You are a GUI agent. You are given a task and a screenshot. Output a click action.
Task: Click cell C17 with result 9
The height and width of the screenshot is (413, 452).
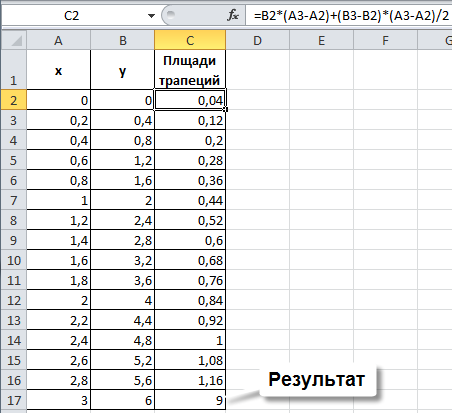190,400
